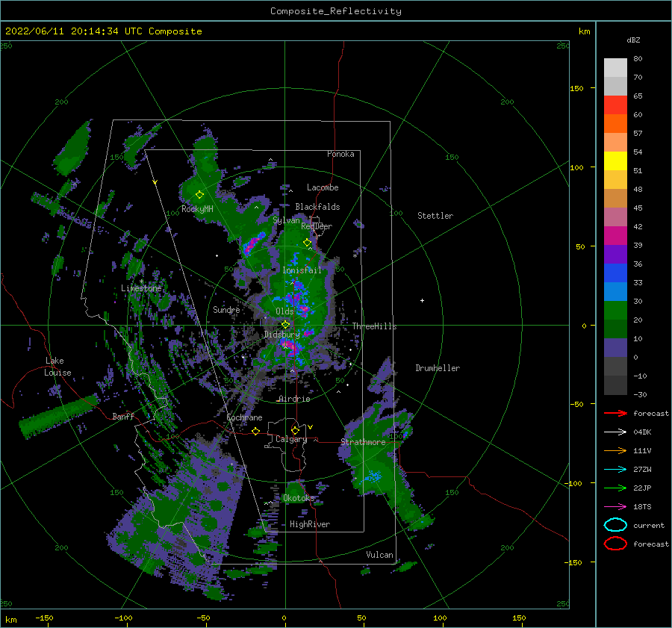Click the asterisk marker above Limestone label
672x628 pixels.
(x=141, y=282)
